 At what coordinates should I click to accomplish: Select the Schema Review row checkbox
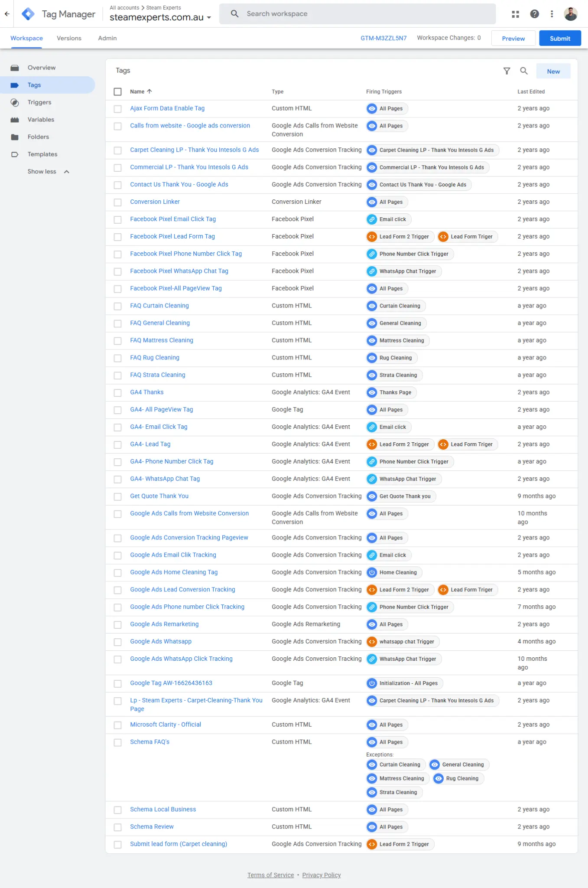point(117,827)
